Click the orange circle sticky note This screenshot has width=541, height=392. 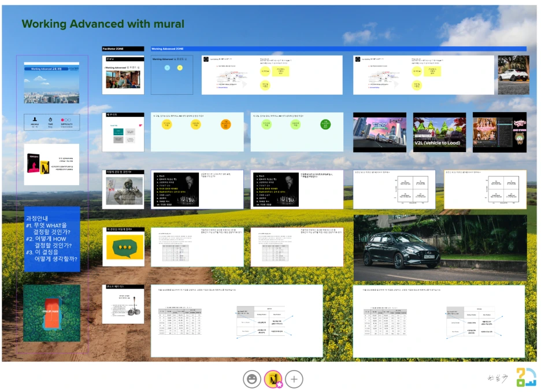pos(225,124)
